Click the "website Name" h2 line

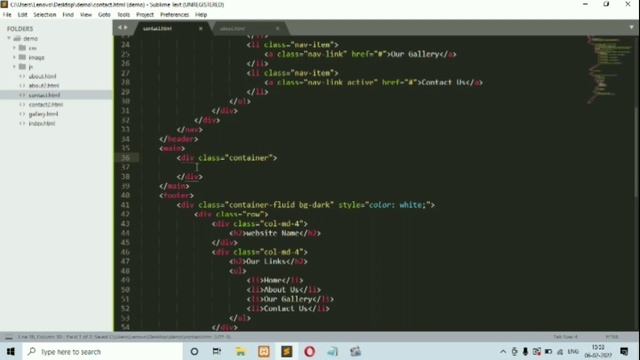click(x=275, y=233)
